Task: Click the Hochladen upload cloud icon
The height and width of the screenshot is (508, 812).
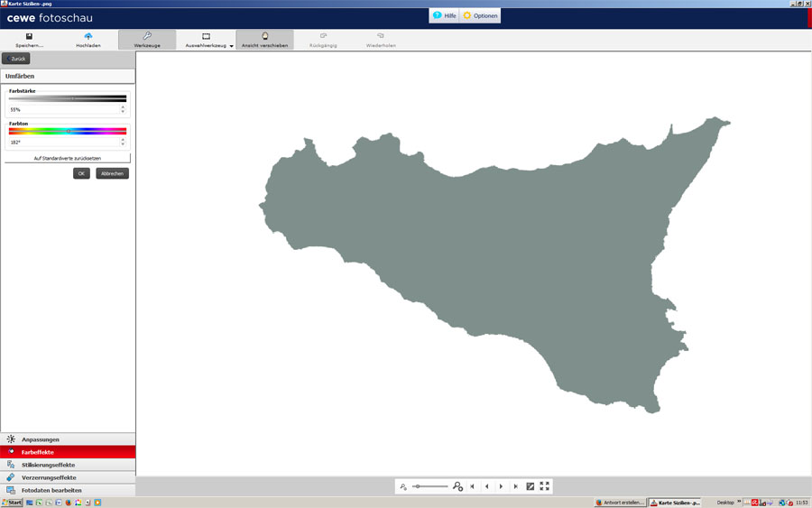Action: pyautogui.click(x=88, y=37)
